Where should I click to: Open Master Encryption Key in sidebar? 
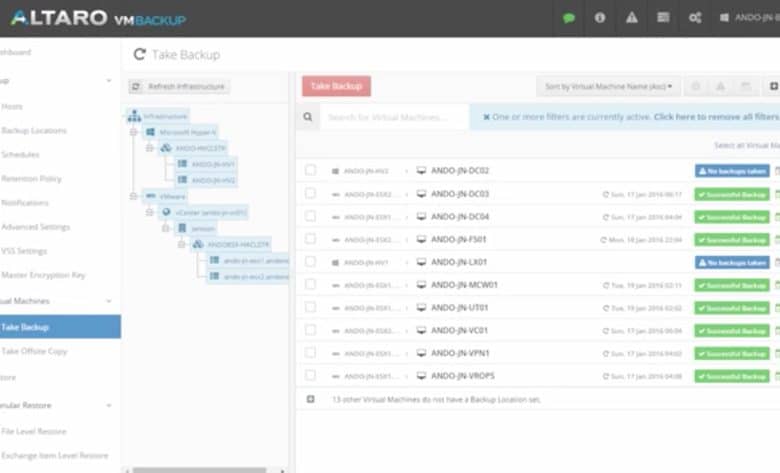pos(43,275)
